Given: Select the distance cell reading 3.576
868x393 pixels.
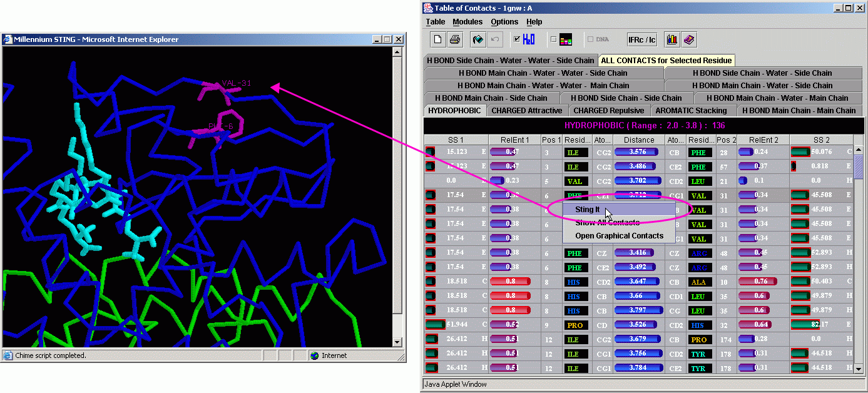Looking at the screenshot, I should pyautogui.click(x=639, y=152).
